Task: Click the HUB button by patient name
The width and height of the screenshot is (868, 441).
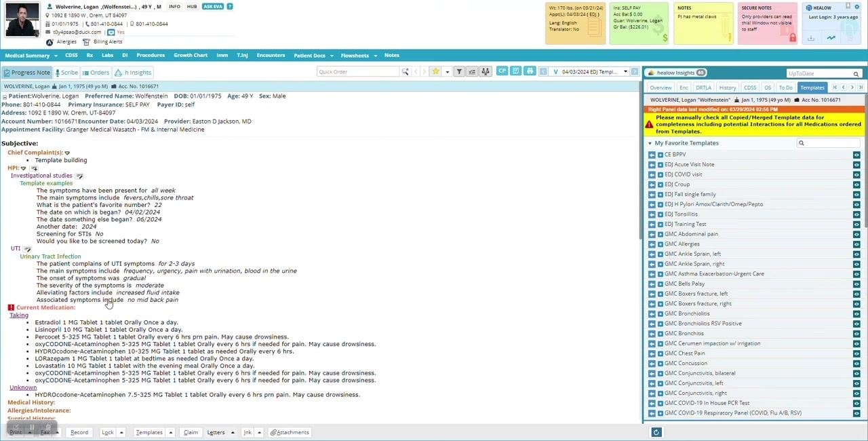Action: tap(192, 7)
